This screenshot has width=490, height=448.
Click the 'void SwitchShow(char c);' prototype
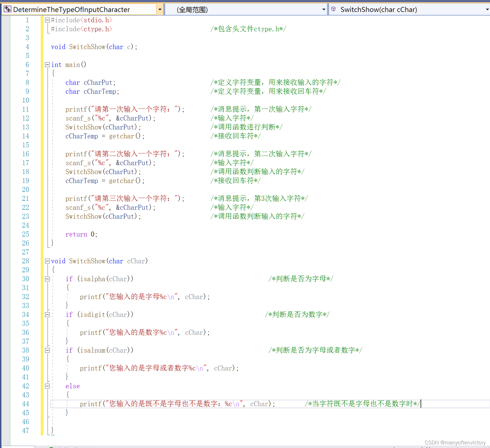(x=94, y=47)
